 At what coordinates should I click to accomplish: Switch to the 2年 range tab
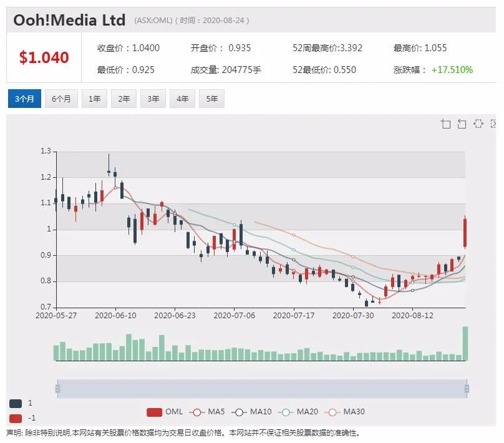pos(124,99)
